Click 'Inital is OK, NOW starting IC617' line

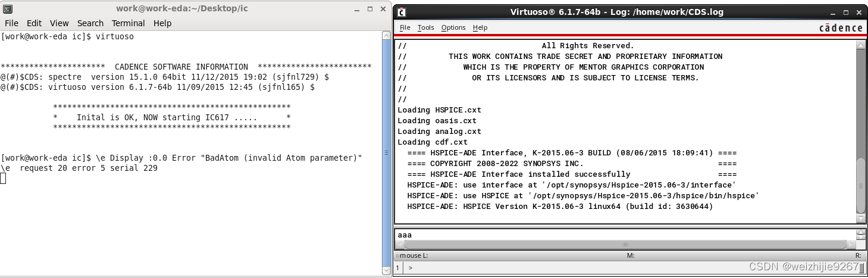pos(172,117)
